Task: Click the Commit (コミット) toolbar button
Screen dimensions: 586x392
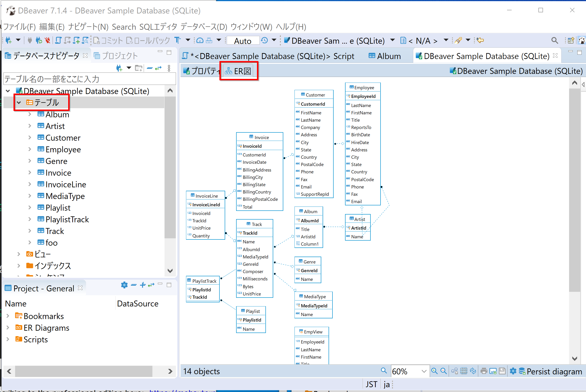Action: point(108,40)
